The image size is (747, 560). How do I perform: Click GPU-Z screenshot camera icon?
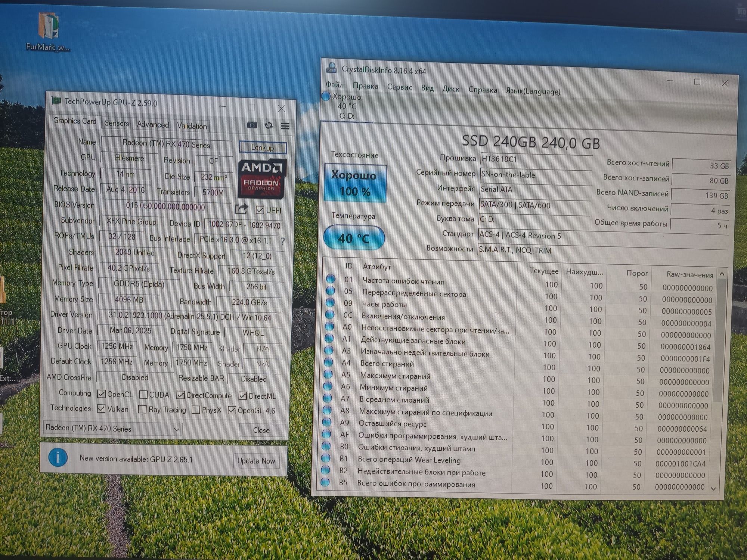(x=252, y=125)
